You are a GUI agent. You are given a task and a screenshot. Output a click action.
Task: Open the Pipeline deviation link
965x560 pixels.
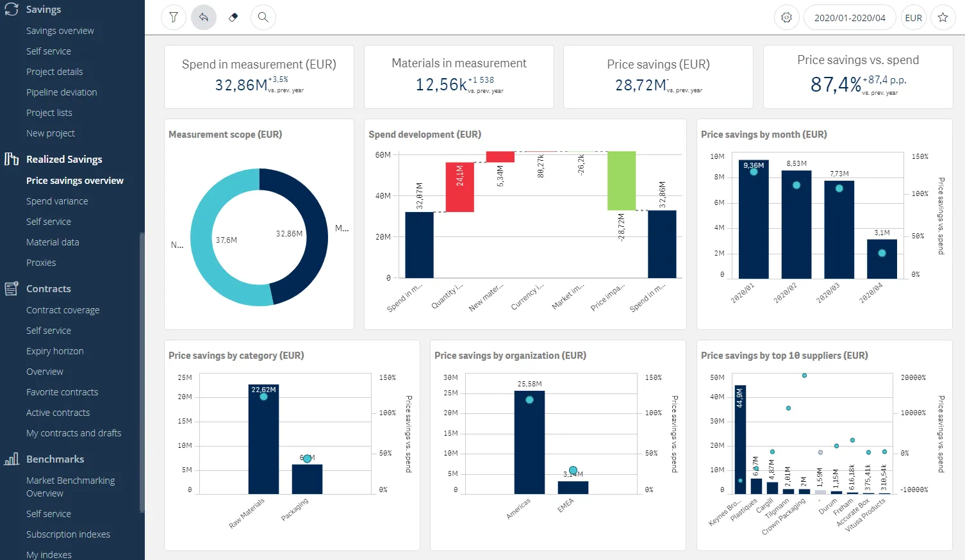point(62,92)
